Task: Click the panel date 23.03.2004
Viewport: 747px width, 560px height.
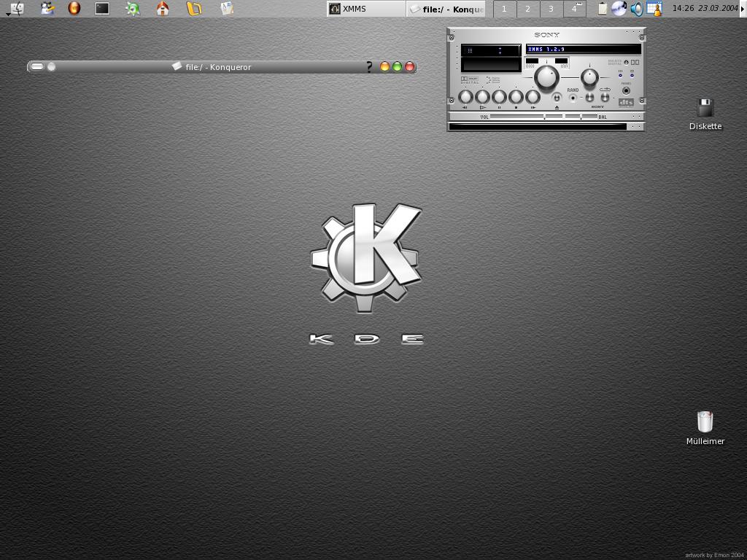Action: tap(718, 8)
